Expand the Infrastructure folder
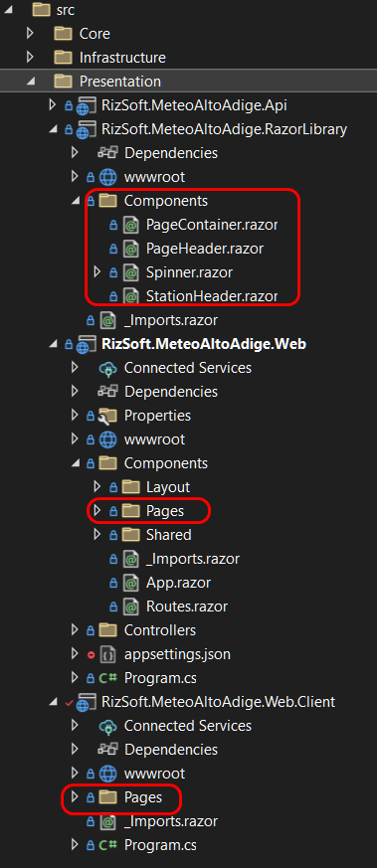The width and height of the screenshot is (377, 868). 31,58
